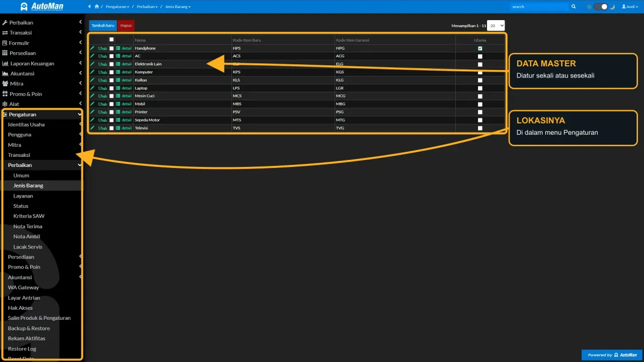Open the Umum menu item

[21, 175]
